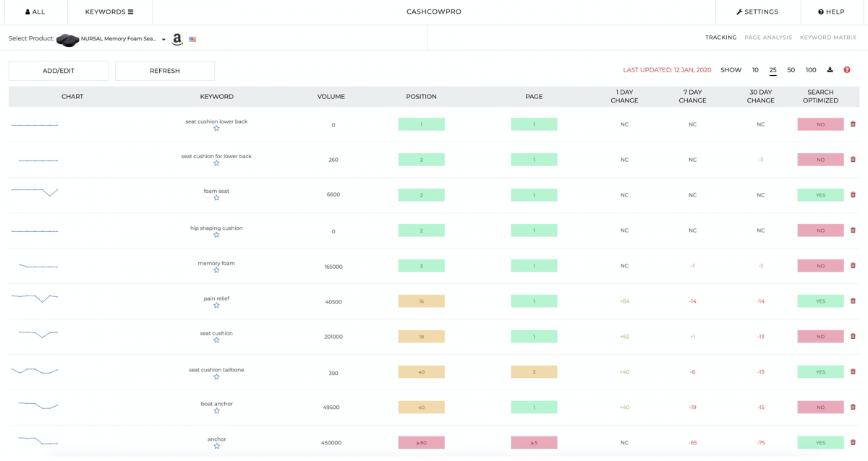Select the US flag marketplace icon
Screen dimensions: 868x461
(192, 39)
